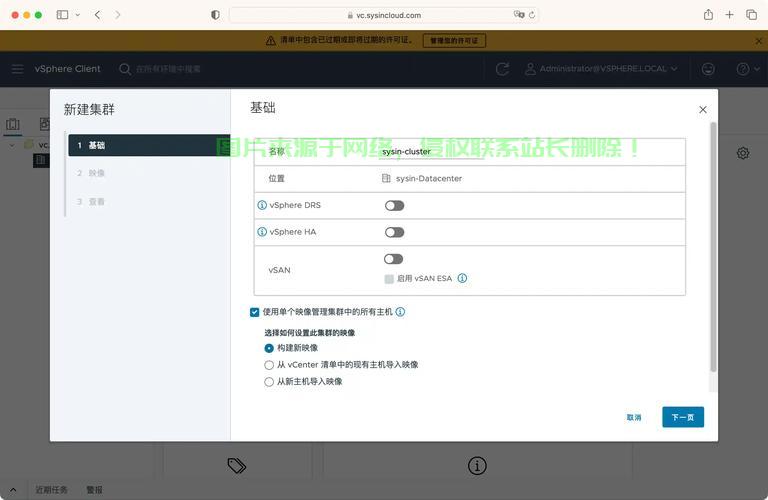Open the 近期任务 tab
768x500 pixels.
[51, 490]
